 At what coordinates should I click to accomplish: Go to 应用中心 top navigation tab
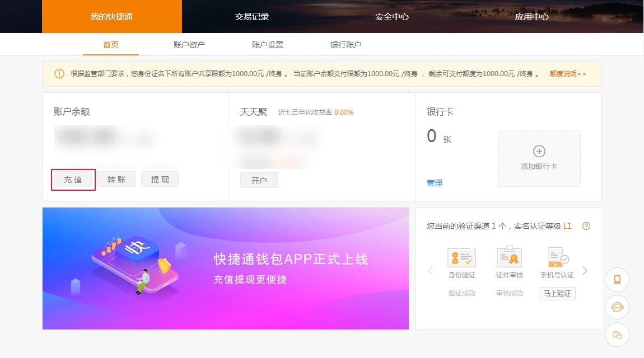point(532,16)
